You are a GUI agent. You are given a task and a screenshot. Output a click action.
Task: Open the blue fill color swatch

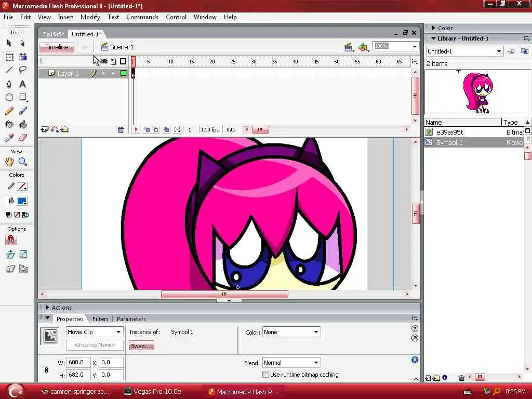(22, 201)
